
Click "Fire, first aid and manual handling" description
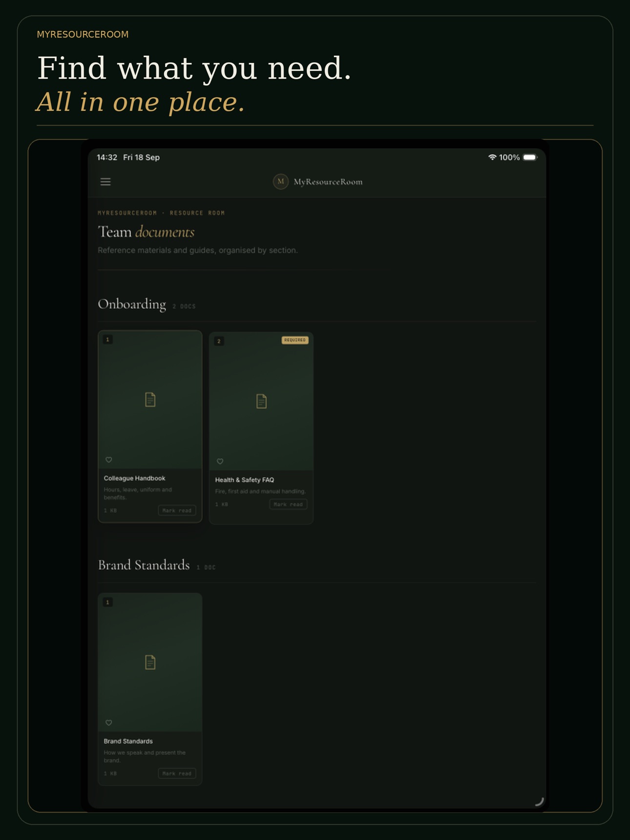[260, 491]
